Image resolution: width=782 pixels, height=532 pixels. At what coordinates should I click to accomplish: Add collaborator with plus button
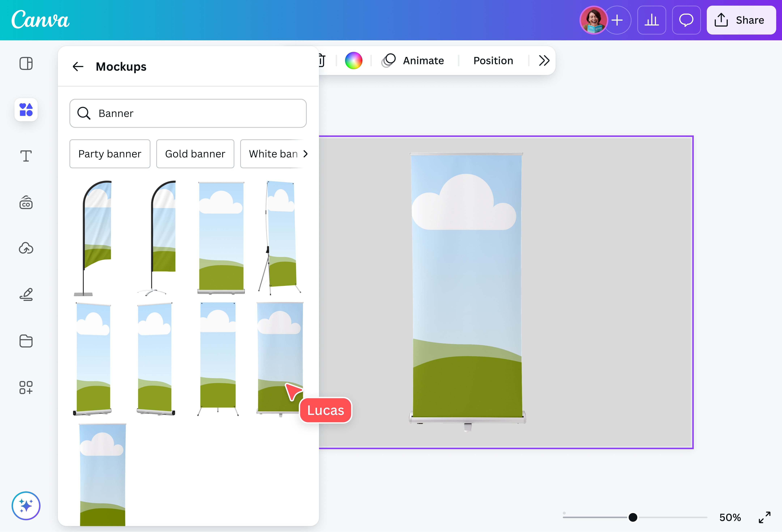click(x=617, y=20)
